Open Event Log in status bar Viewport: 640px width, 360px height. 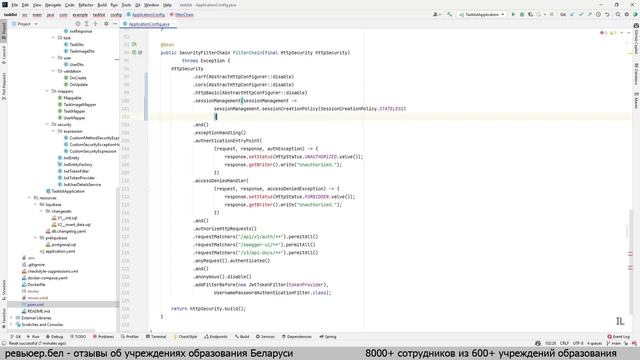pyautogui.click(x=618, y=337)
